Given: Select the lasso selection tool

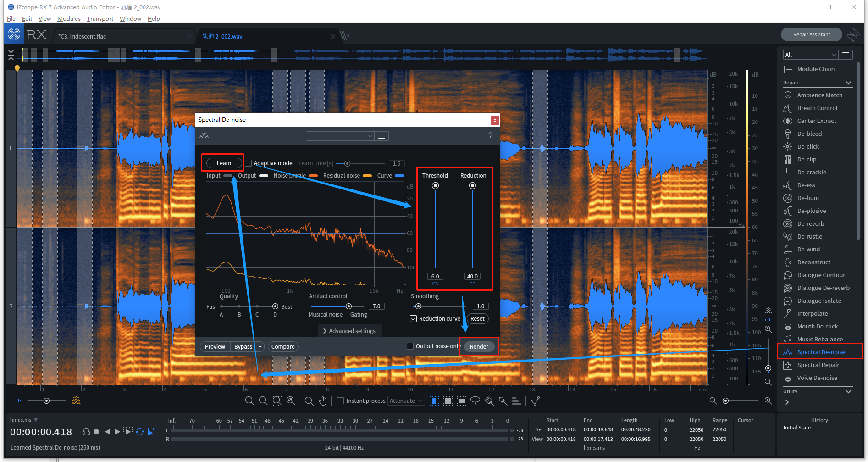Looking at the screenshot, I should [x=475, y=401].
